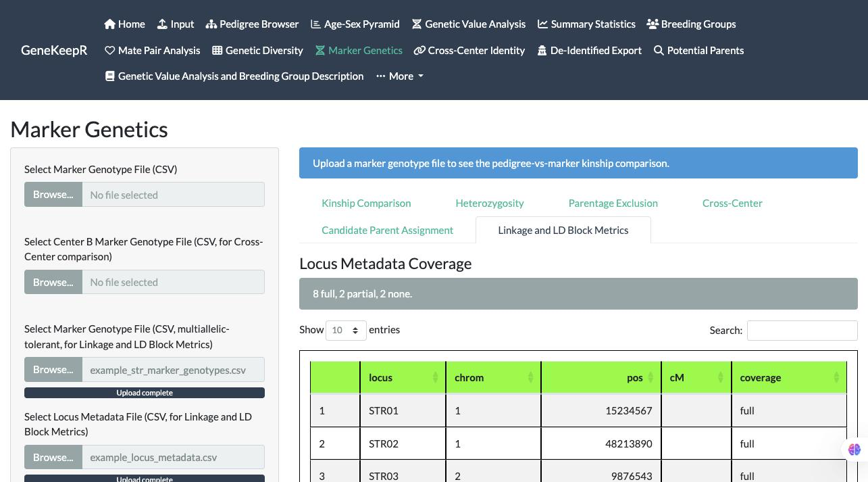Image resolution: width=868 pixels, height=482 pixels.
Task: Browse for Center B Marker Genotype File
Action: click(x=53, y=282)
